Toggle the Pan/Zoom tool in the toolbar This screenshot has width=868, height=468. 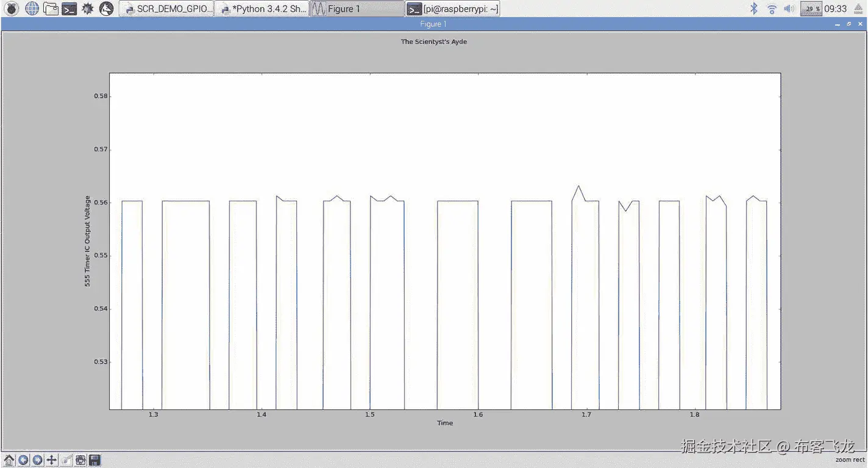(51, 459)
